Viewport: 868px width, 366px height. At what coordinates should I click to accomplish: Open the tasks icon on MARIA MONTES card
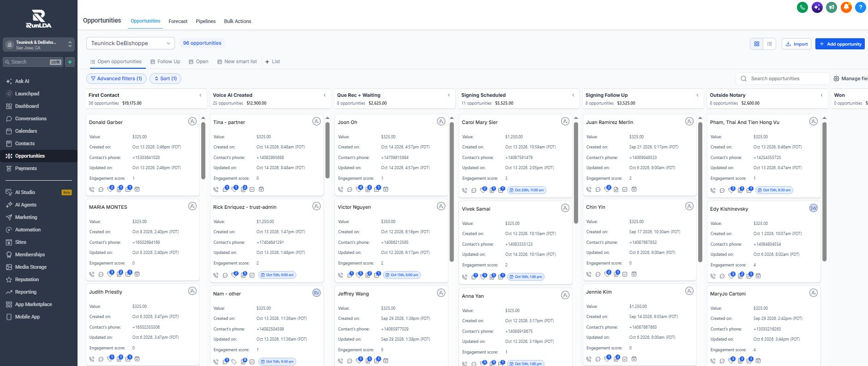point(128,273)
